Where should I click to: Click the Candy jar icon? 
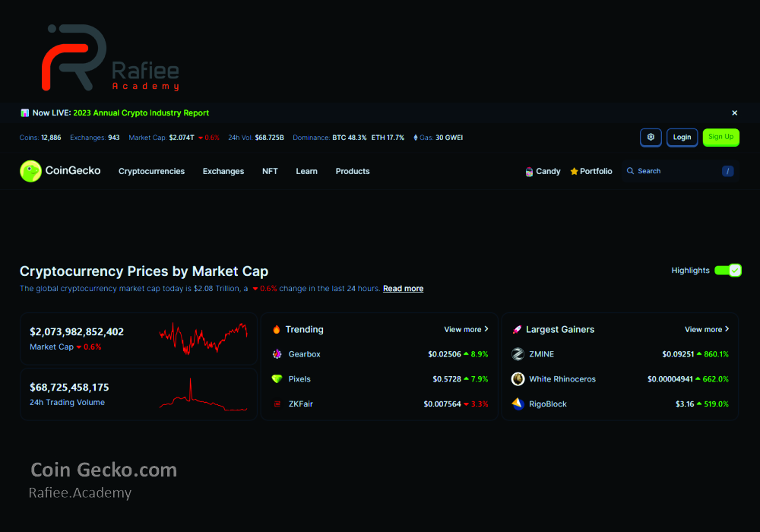click(529, 172)
